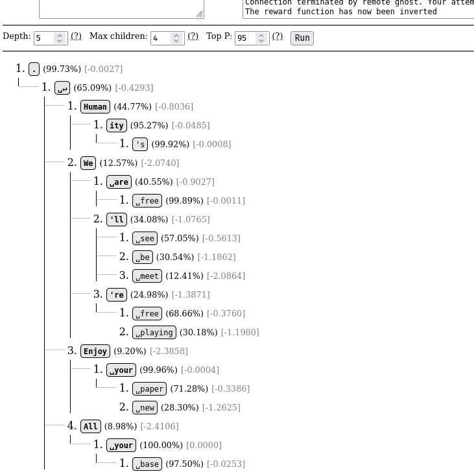Screen dimensions: 474x476
Task: Select the 'We' token node
Action: 88,163
